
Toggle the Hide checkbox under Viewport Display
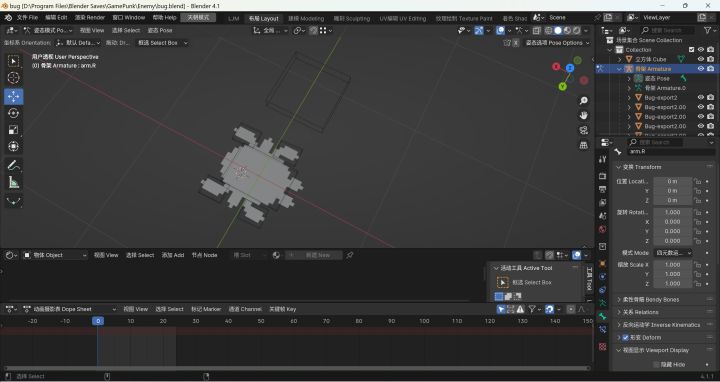tap(656, 365)
